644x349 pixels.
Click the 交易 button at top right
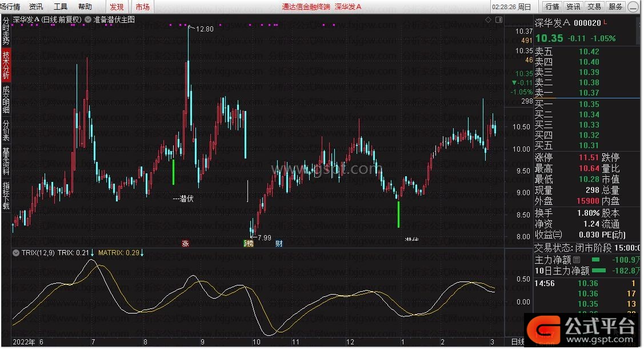point(594,6)
